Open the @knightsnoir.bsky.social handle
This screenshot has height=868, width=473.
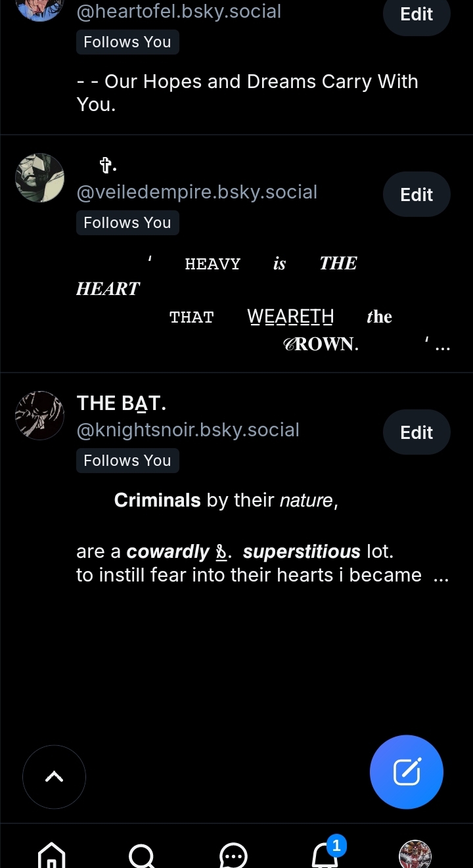coord(188,430)
